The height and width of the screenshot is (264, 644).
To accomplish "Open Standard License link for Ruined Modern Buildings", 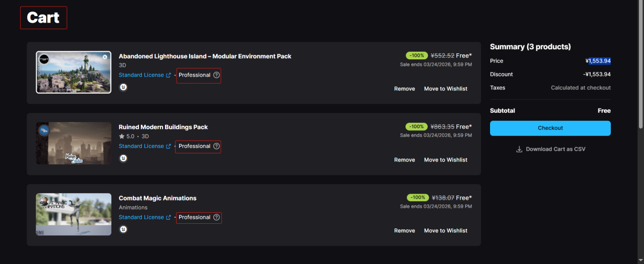I will (141, 146).
